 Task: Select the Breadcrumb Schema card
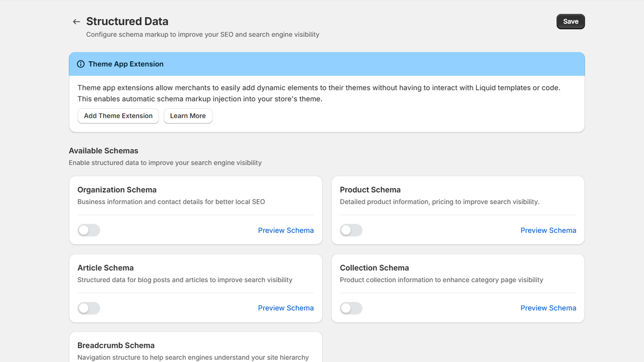click(x=195, y=346)
